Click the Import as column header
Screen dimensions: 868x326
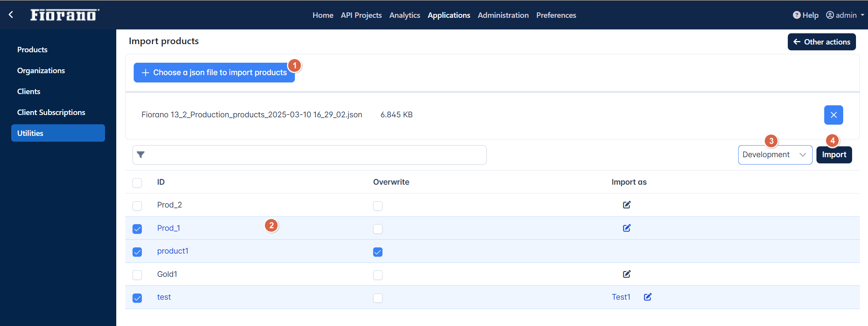pos(629,182)
